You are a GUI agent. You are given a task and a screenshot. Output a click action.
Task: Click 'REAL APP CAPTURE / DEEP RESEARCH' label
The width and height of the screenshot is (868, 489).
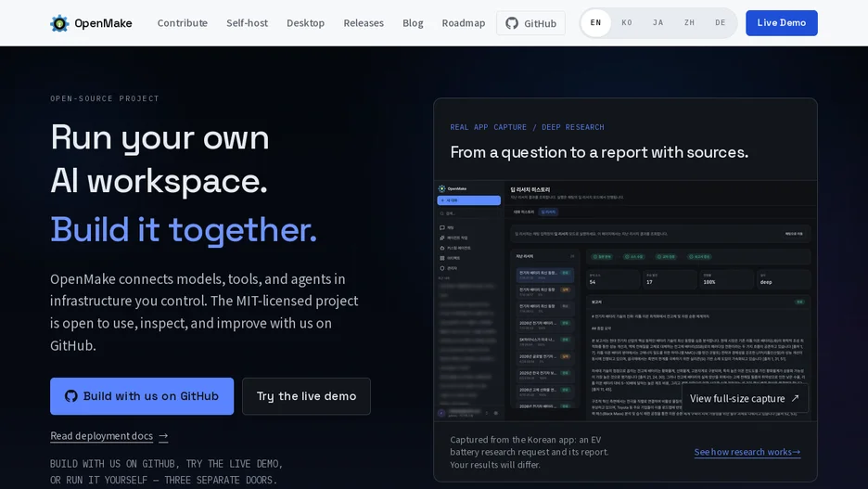(x=527, y=127)
